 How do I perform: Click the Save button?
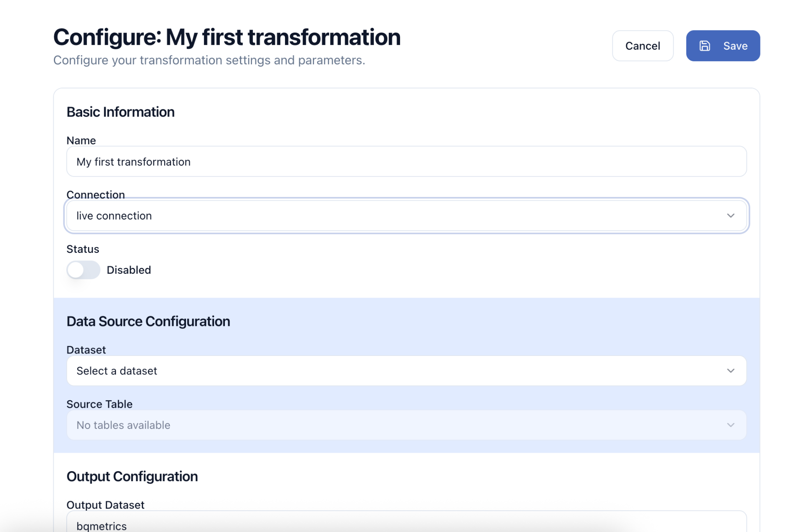(x=723, y=46)
